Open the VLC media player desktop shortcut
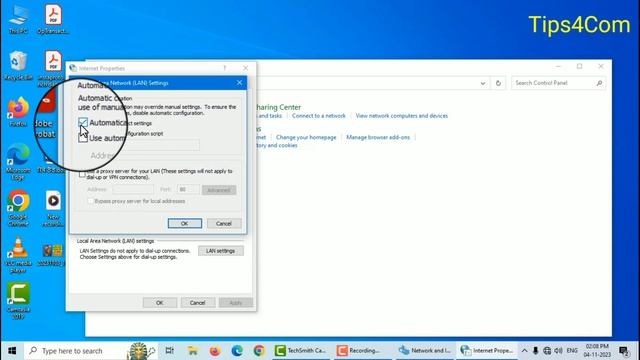The height and width of the screenshot is (360, 640). tap(18, 255)
